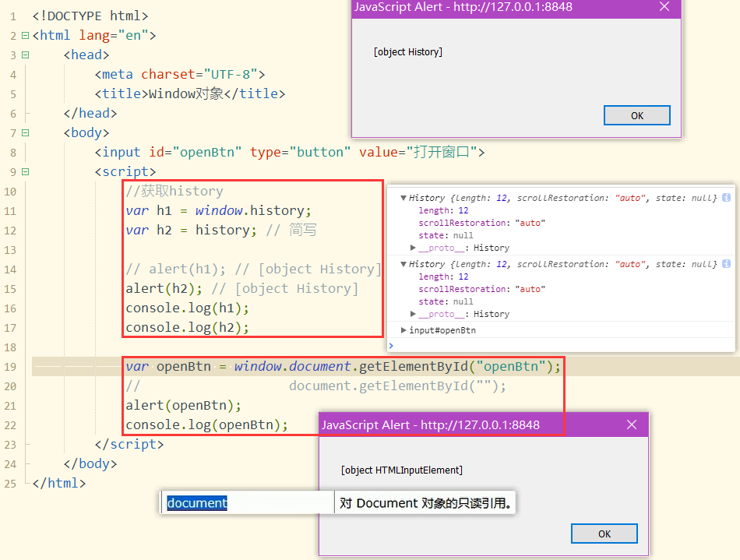The height and width of the screenshot is (560, 740).
Task: Collapse the head tag fold on line 3
Action: [26, 55]
